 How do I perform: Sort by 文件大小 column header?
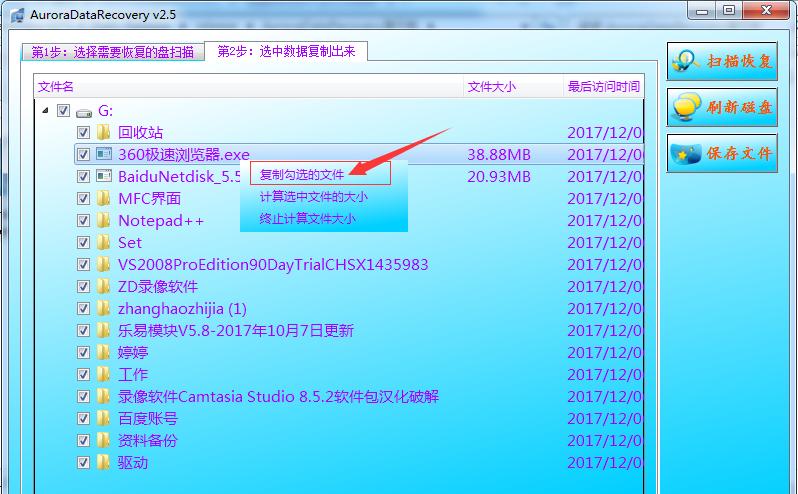tap(514, 86)
